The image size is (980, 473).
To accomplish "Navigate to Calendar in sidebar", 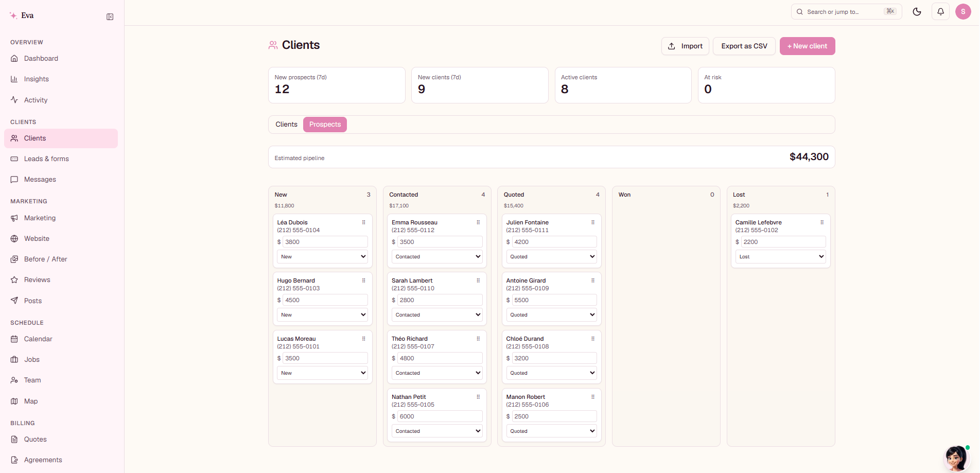I will tap(61, 339).
